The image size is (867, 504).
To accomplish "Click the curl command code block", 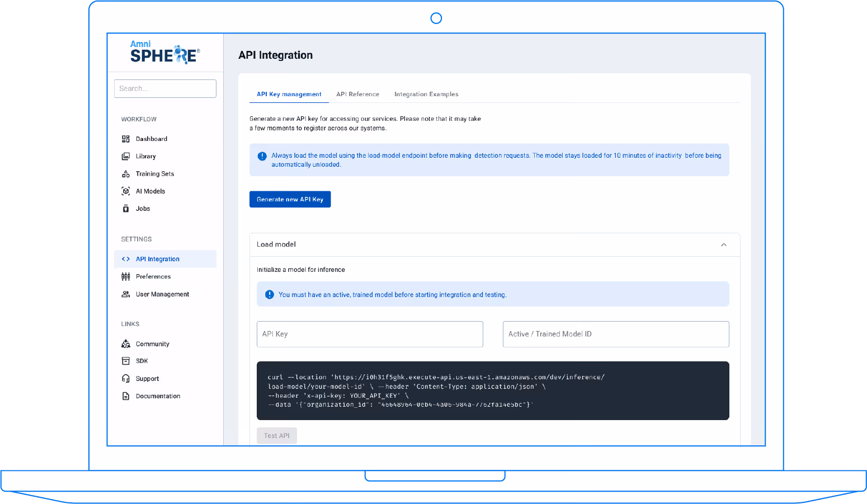I will 493,390.
